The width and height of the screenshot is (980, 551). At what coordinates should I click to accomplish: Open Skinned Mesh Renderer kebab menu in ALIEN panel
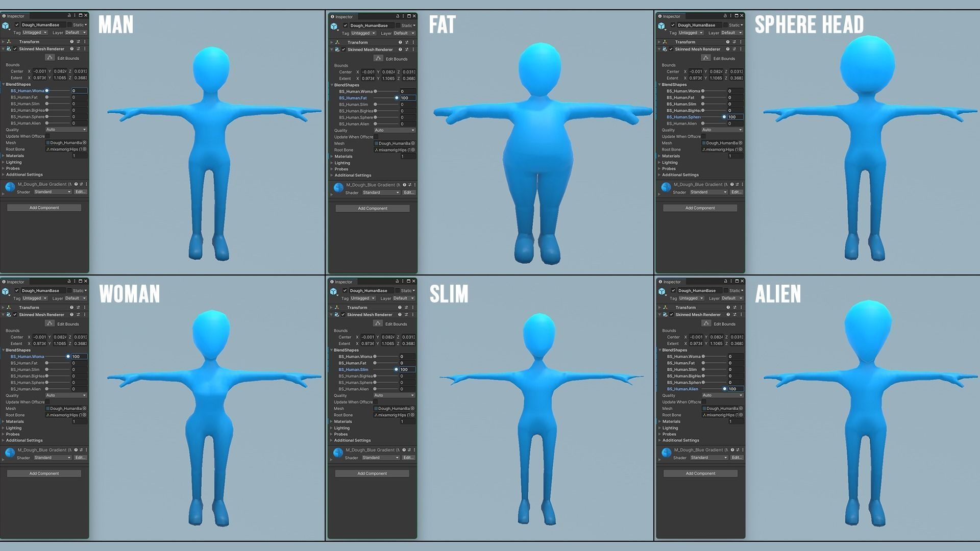coord(742,315)
